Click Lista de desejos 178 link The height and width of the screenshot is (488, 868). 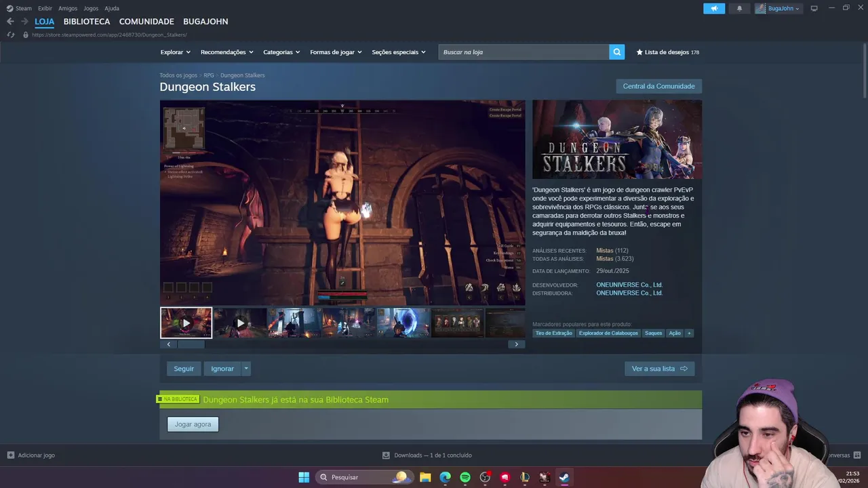point(667,52)
